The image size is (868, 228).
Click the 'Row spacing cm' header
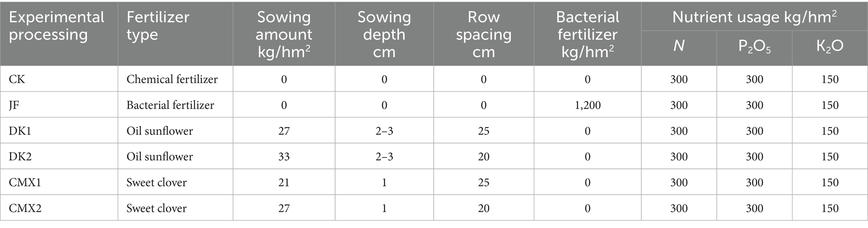click(x=483, y=34)
